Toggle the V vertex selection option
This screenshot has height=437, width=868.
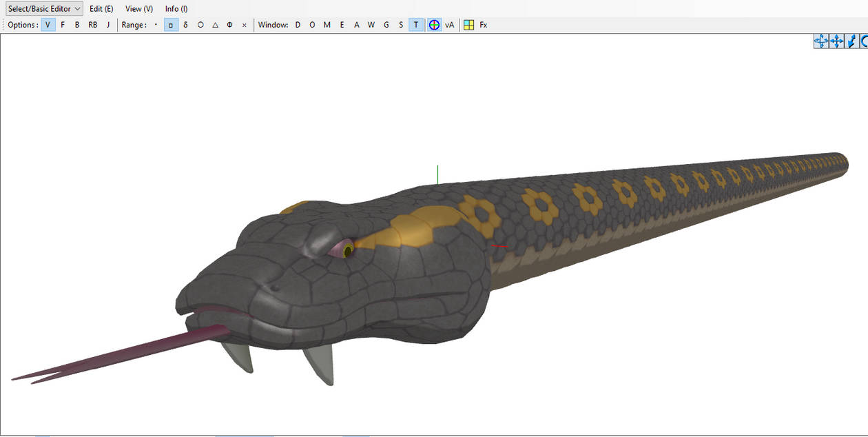click(x=48, y=24)
